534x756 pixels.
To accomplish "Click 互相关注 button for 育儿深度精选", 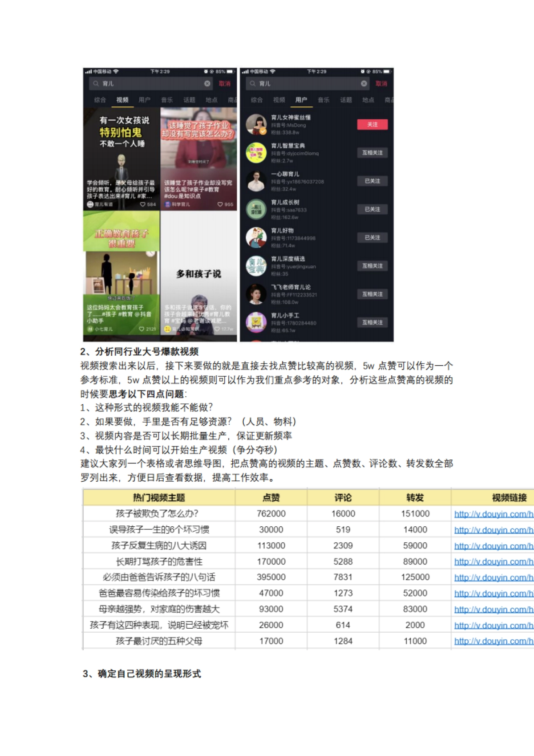I will pos(372,266).
